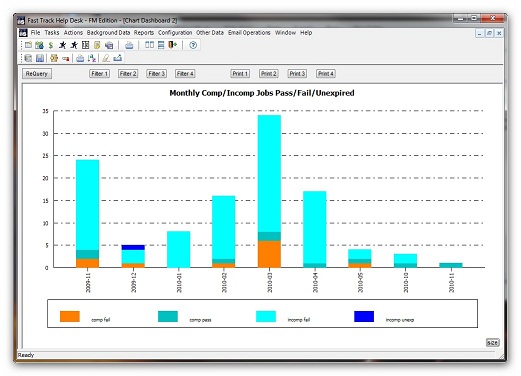Click the exit door icon in the toolbar

[x=172, y=45]
